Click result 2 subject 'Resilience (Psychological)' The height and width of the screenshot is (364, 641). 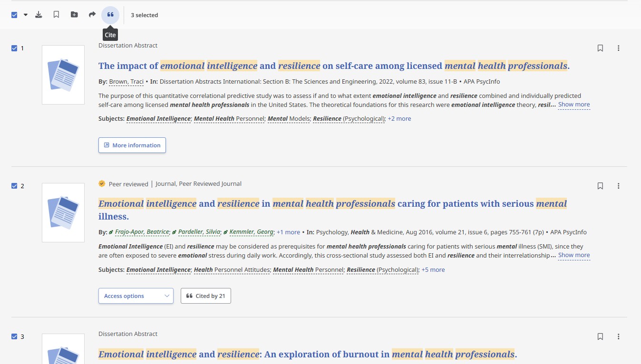(383, 269)
